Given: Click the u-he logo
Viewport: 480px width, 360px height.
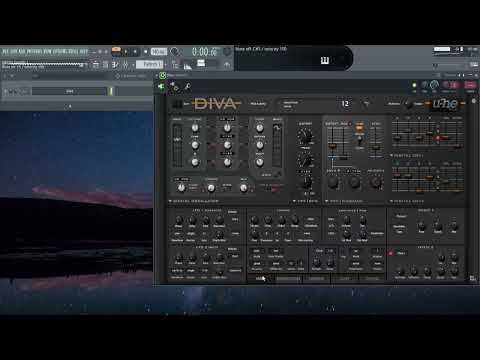Looking at the screenshot, I should [x=445, y=104].
